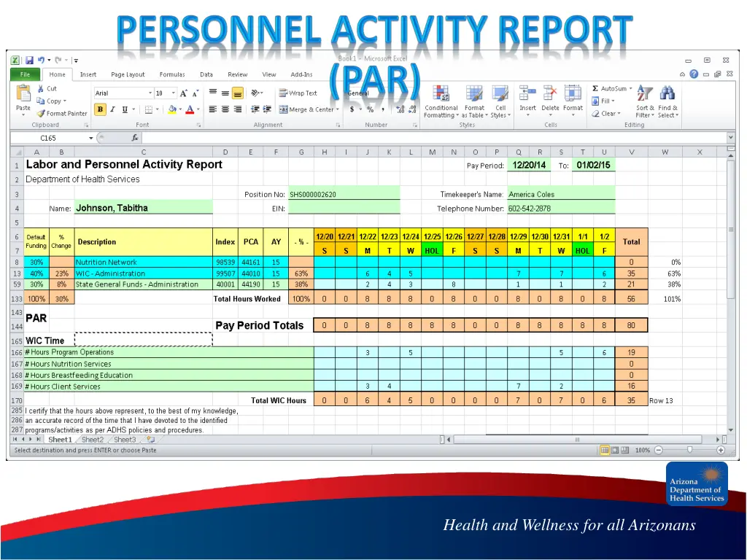Click the Decrease Indent icon
Viewport: 747px width, 560px height.
(255, 109)
